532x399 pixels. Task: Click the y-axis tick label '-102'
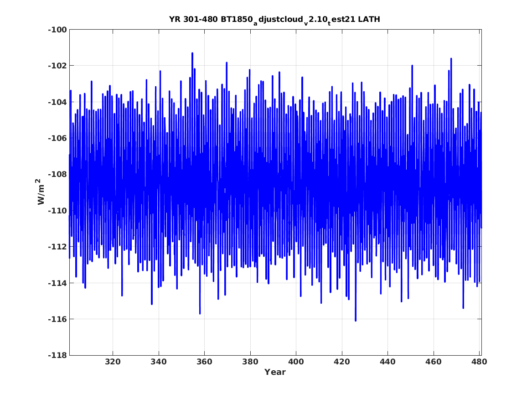(x=57, y=66)
